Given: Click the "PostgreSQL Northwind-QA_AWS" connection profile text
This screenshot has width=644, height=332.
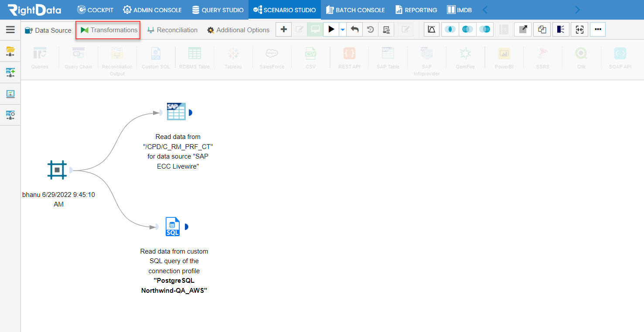Looking at the screenshot, I should (174, 285).
